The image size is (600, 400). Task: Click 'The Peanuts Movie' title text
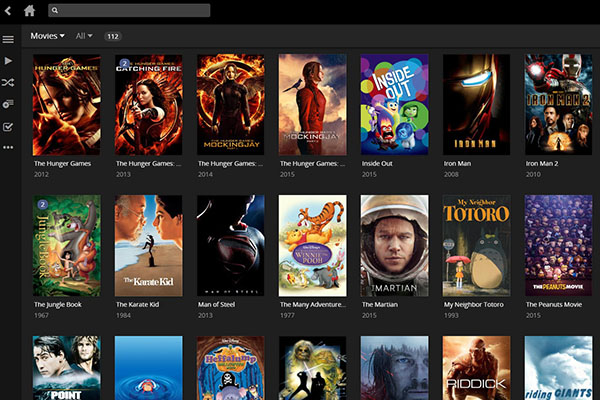click(x=554, y=305)
